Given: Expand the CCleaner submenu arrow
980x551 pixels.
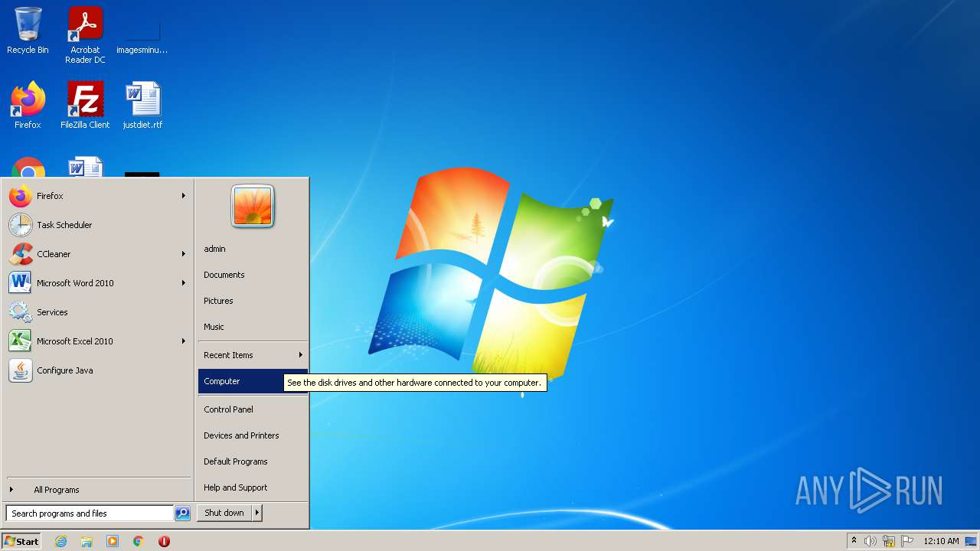Looking at the screenshot, I should (x=184, y=254).
